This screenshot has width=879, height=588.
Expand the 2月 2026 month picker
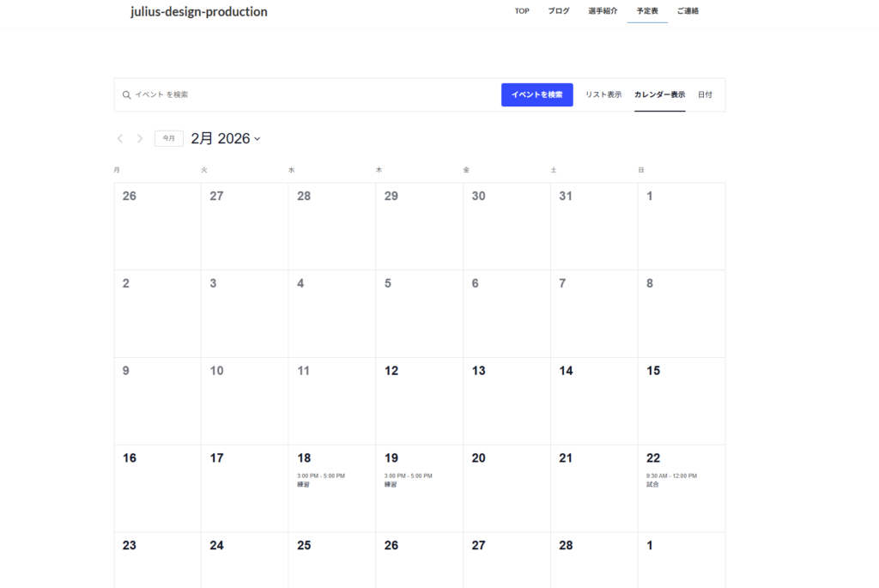(x=226, y=138)
